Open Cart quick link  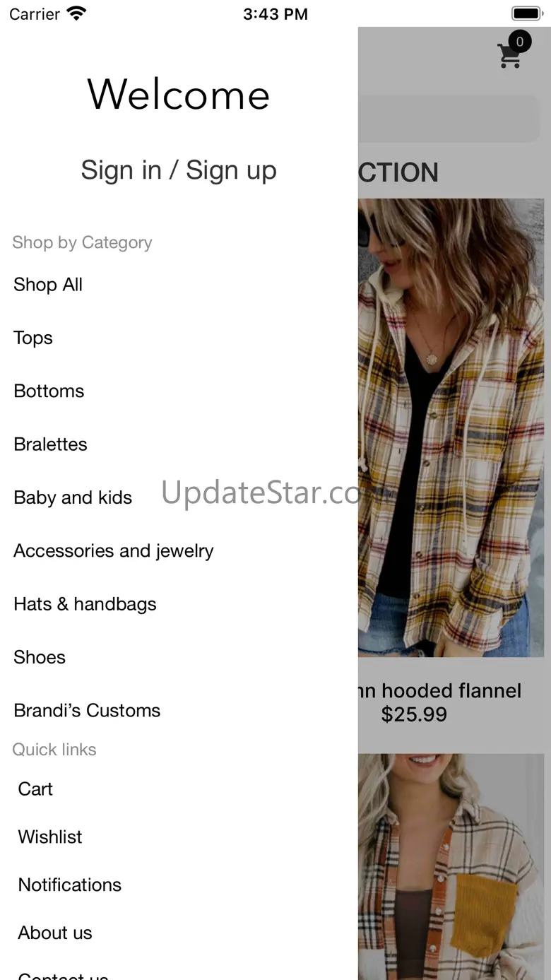(x=35, y=789)
